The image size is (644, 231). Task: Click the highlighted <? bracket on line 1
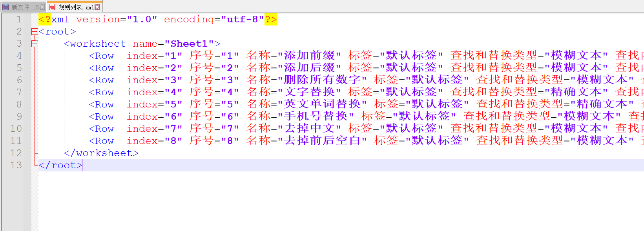[x=45, y=19]
